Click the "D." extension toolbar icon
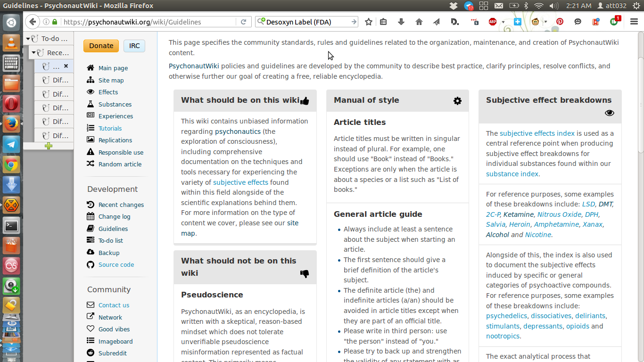Viewport: 644px width, 362px height. point(455,22)
